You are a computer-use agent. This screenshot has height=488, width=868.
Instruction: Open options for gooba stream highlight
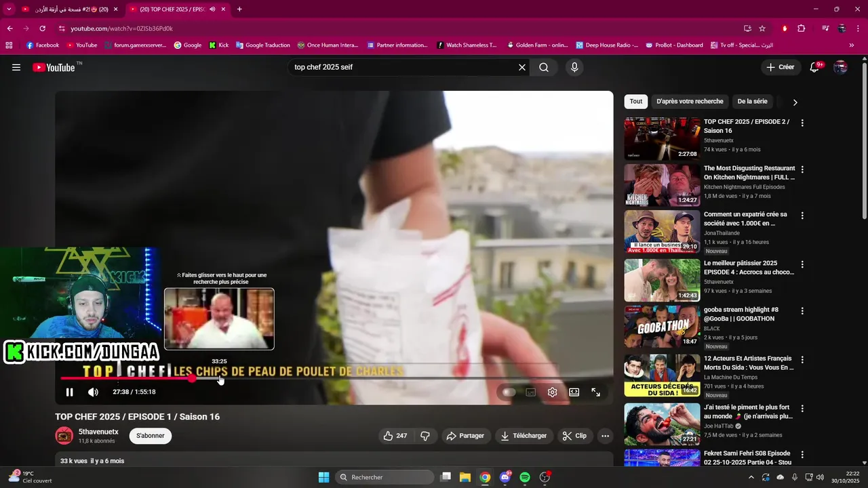(802, 311)
